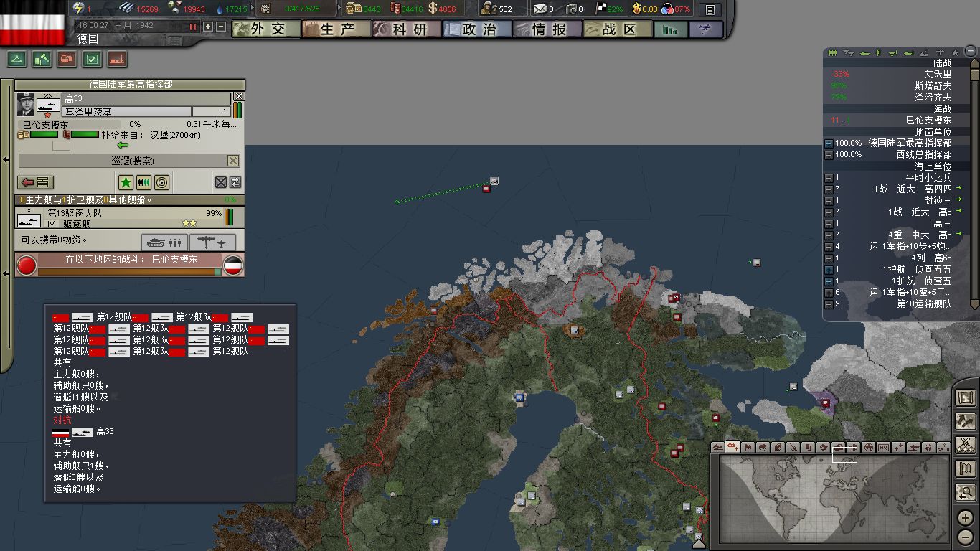Viewport: 980px width, 551px height.
Task: Expand the 德国陆军最高指挥部 outliner entry
Action: [x=829, y=143]
